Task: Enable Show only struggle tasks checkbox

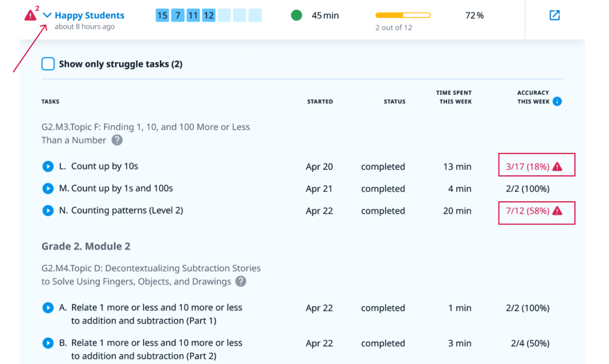Action: 48,64
